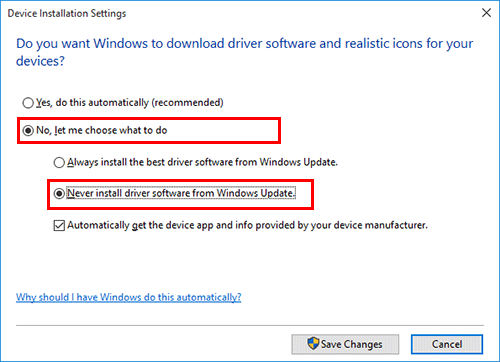
Task: Open the 'Why should I have Windows do this automatically?' link
Action: click(128, 297)
